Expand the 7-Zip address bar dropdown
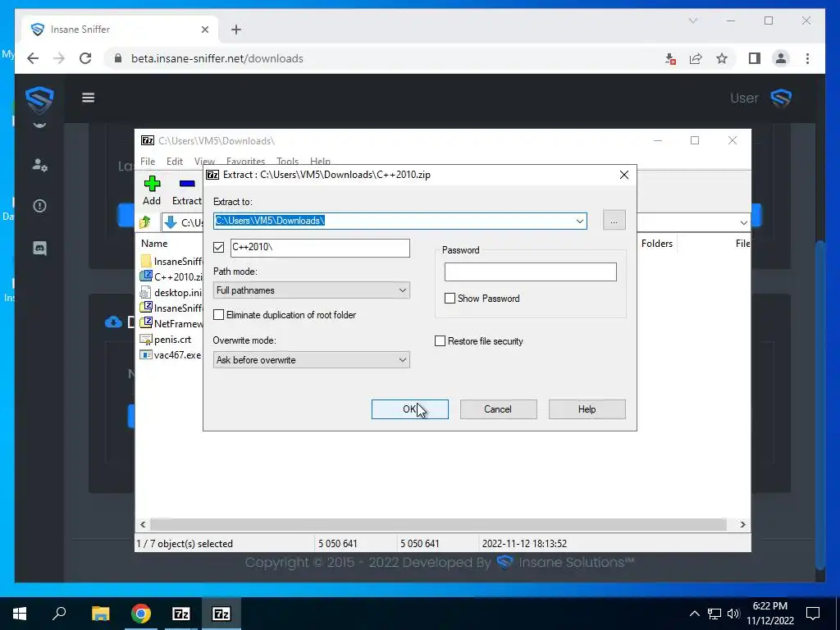This screenshot has height=630, width=840. (x=743, y=222)
